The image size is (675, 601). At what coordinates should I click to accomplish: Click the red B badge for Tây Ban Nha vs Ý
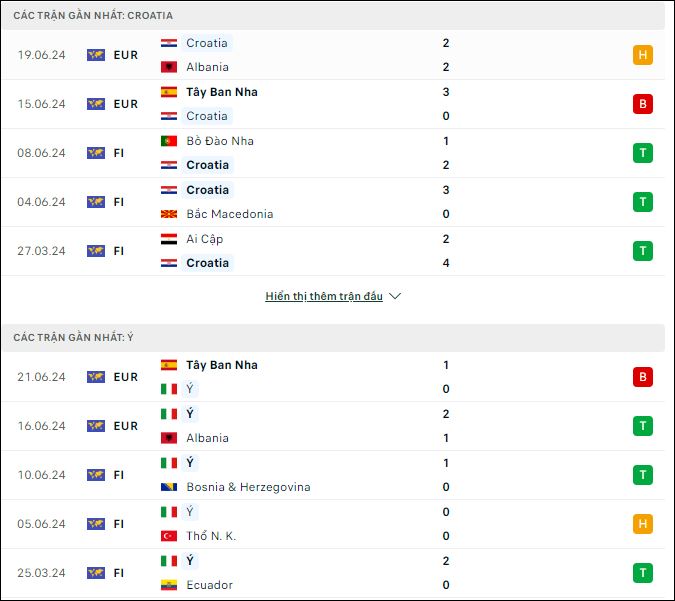click(x=642, y=377)
